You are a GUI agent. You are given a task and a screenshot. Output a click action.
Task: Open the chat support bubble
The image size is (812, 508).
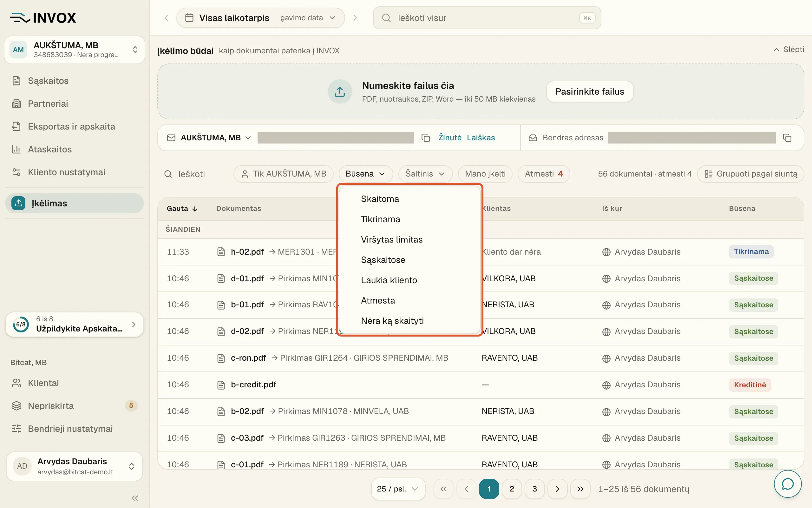tap(788, 484)
